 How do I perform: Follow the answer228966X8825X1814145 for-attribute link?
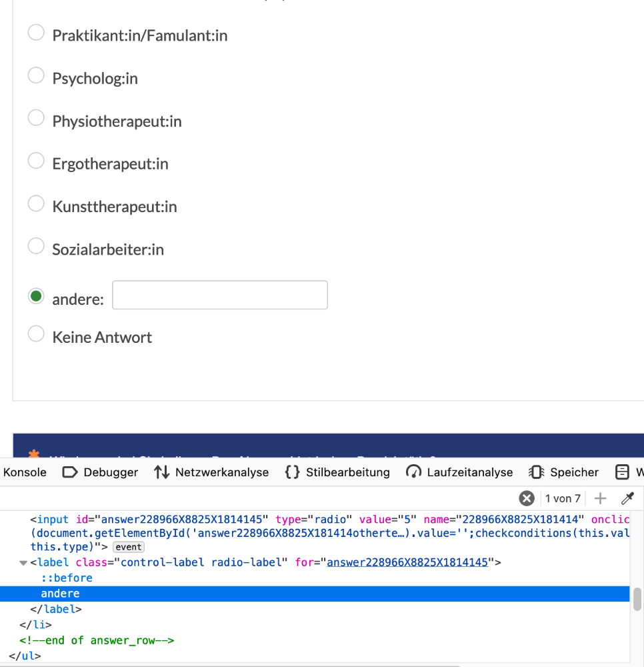[408, 562]
